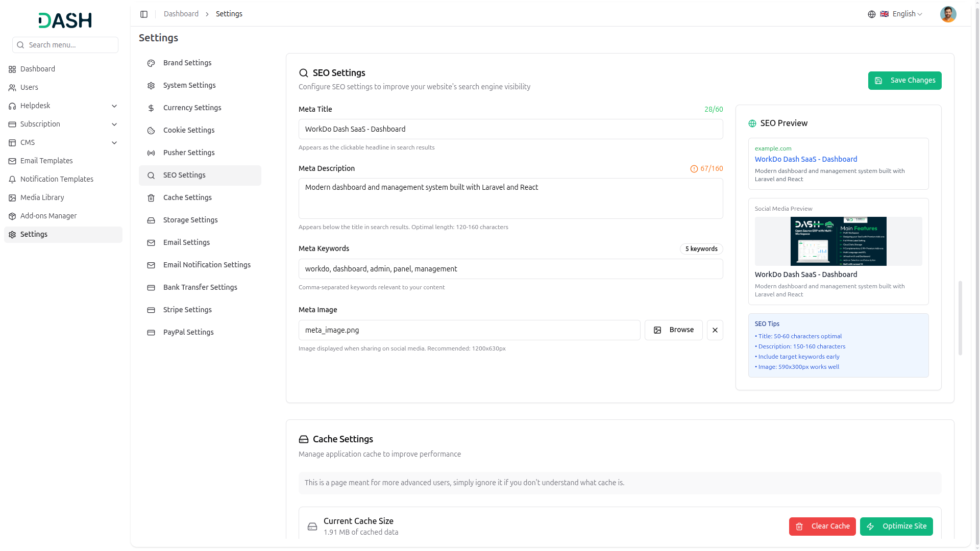This screenshot has width=980, height=551.
Task: Toggle the sidebar panel icon
Action: click(x=144, y=14)
